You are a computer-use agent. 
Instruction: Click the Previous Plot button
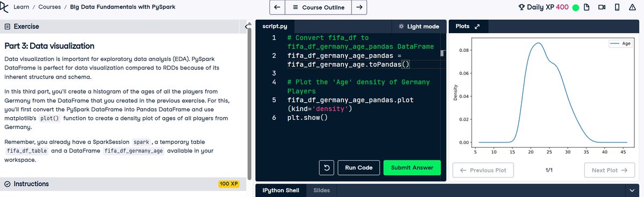(483, 171)
